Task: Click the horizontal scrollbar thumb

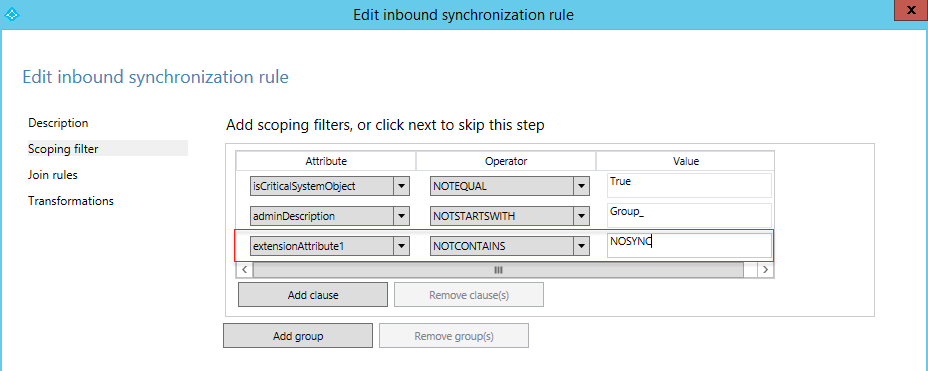Action: pos(498,269)
